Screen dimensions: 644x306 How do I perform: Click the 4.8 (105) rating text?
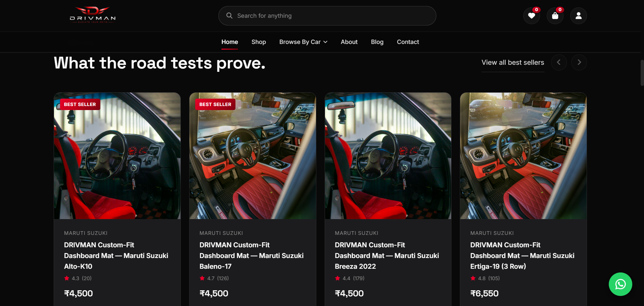coord(489,278)
